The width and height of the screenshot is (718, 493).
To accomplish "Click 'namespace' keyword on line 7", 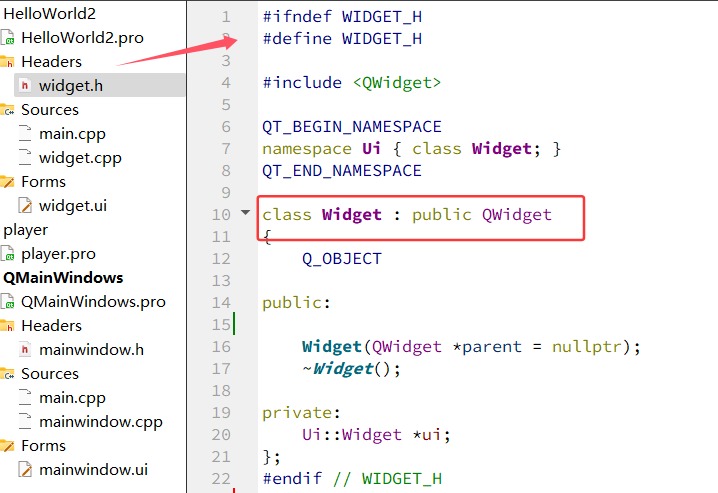I will pos(307,149).
